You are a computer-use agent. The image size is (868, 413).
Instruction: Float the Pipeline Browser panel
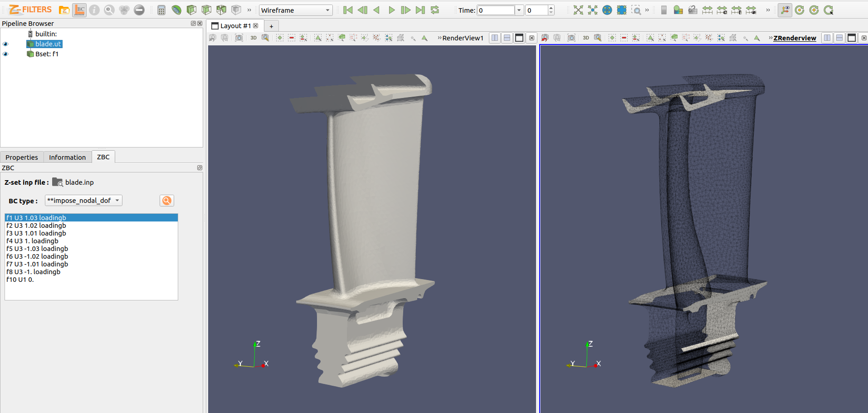click(193, 24)
